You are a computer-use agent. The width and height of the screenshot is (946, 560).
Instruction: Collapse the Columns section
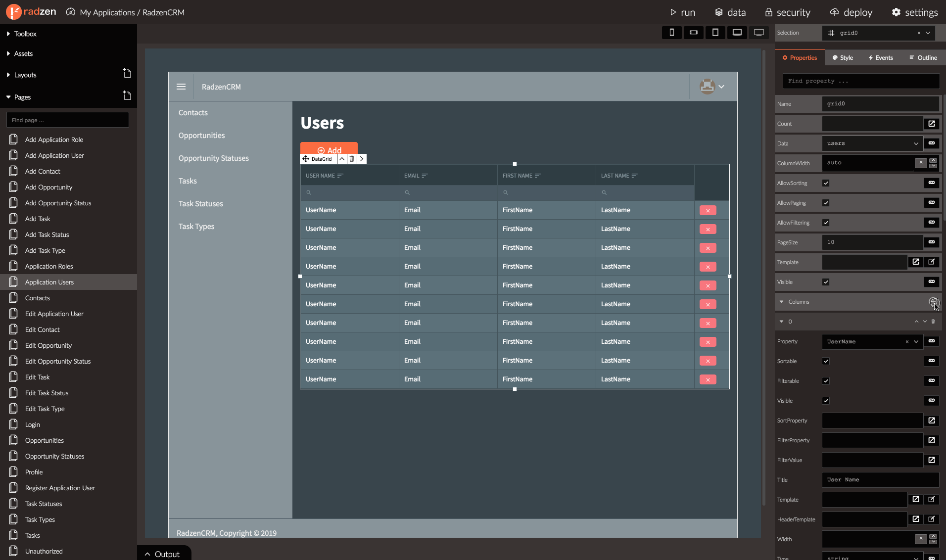[782, 302]
